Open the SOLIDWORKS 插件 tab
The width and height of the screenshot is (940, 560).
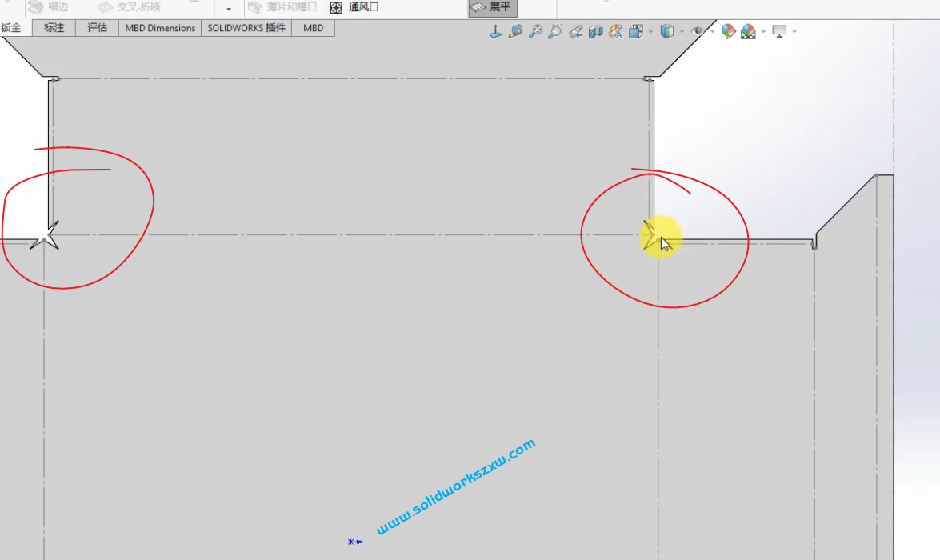click(x=246, y=27)
